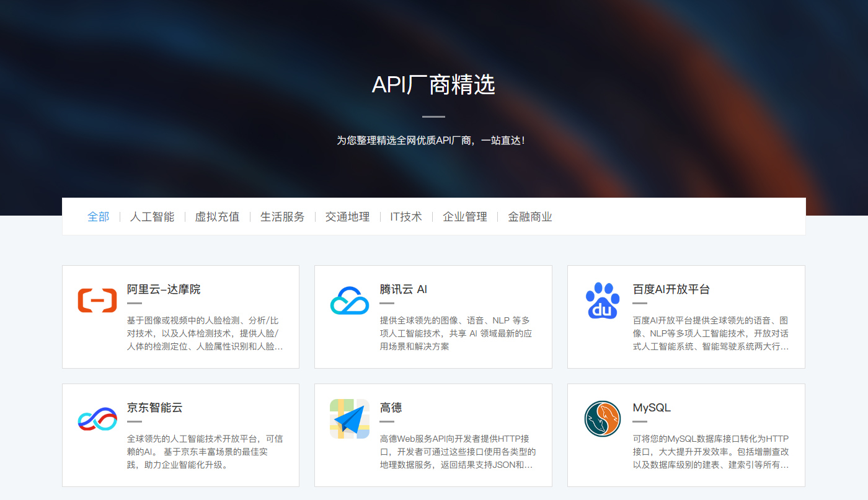Click the 阿里云-达摩院 description about 人脸检测
The height and width of the screenshot is (500, 868).
point(205,333)
